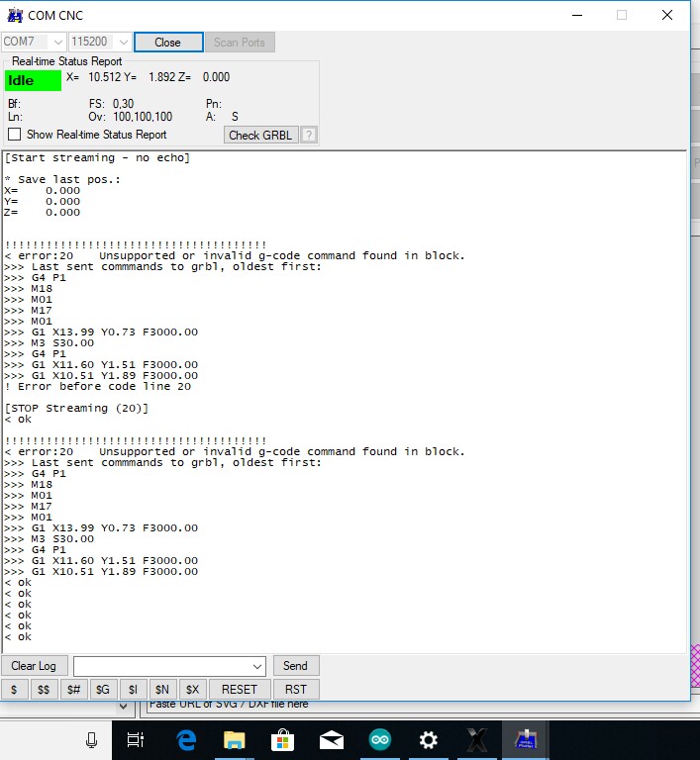700x760 pixels.
Task: Click the X application icon in taskbar
Action: (476, 740)
